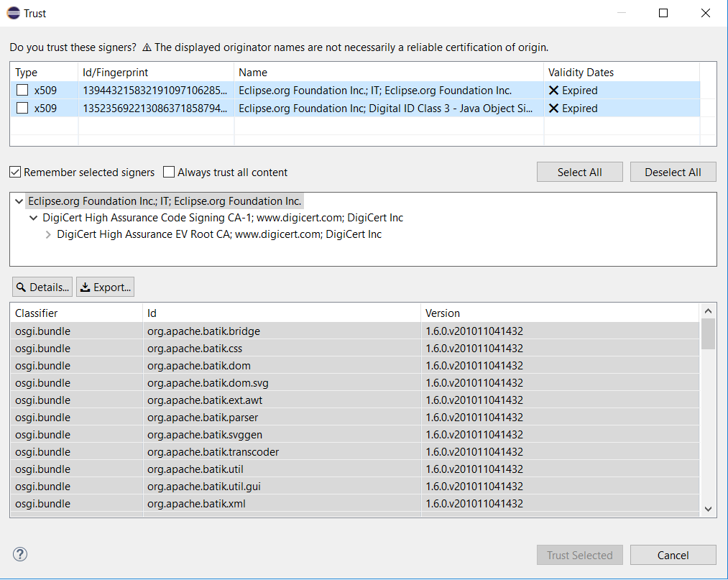The height and width of the screenshot is (580, 728).
Task: Cancel the Trust dialog
Action: (673, 555)
